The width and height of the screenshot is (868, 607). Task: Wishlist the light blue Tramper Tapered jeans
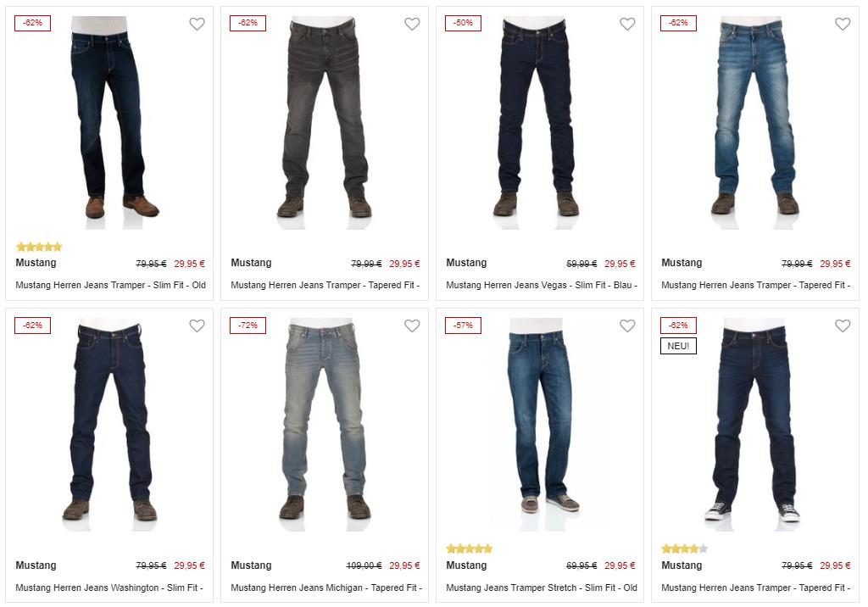[x=843, y=24]
